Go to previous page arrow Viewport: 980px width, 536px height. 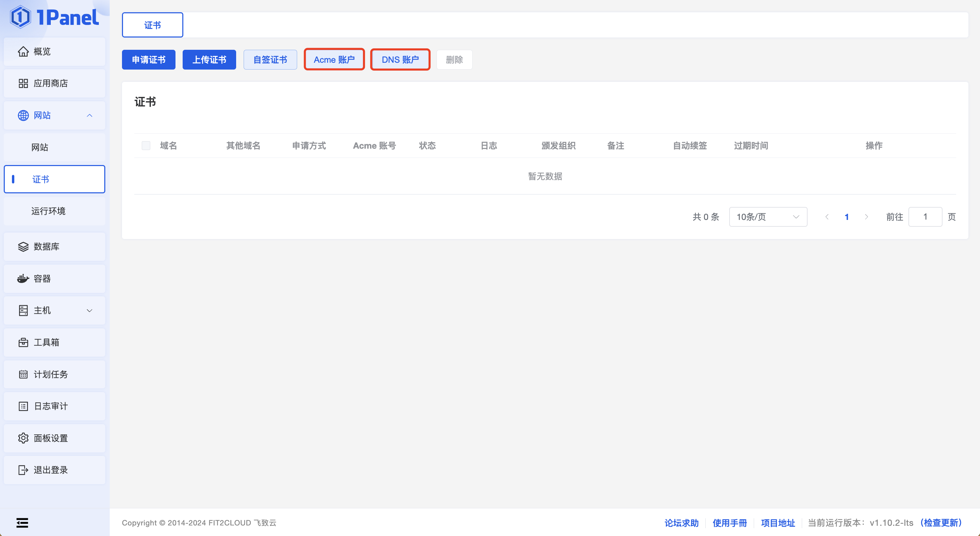(827, 217)
